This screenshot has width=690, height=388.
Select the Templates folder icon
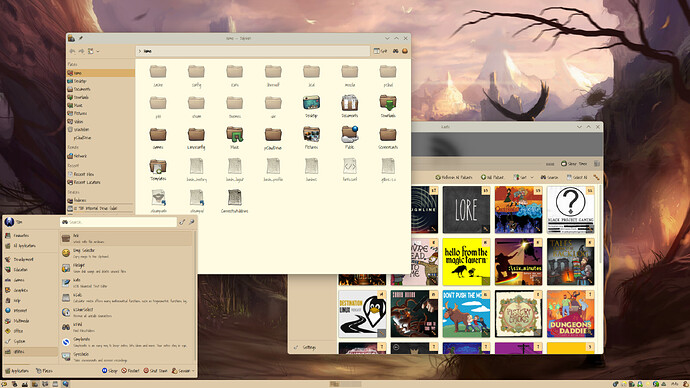pos(158,166)
